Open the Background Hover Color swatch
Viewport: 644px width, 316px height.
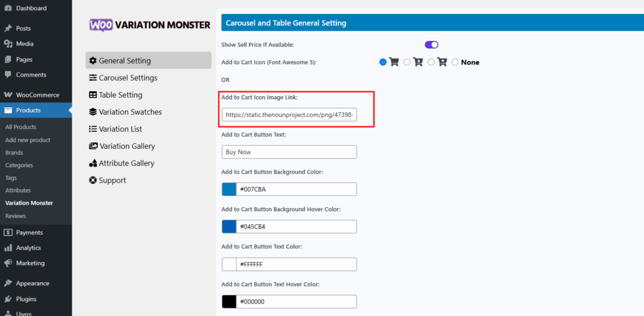[x=229, y=227]
